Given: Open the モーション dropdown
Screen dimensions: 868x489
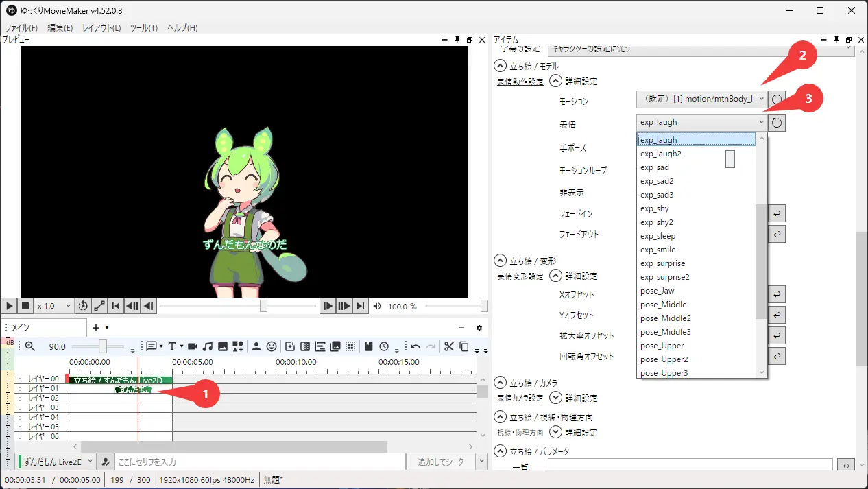Looking at the screenshot, I should coord(701,99).
